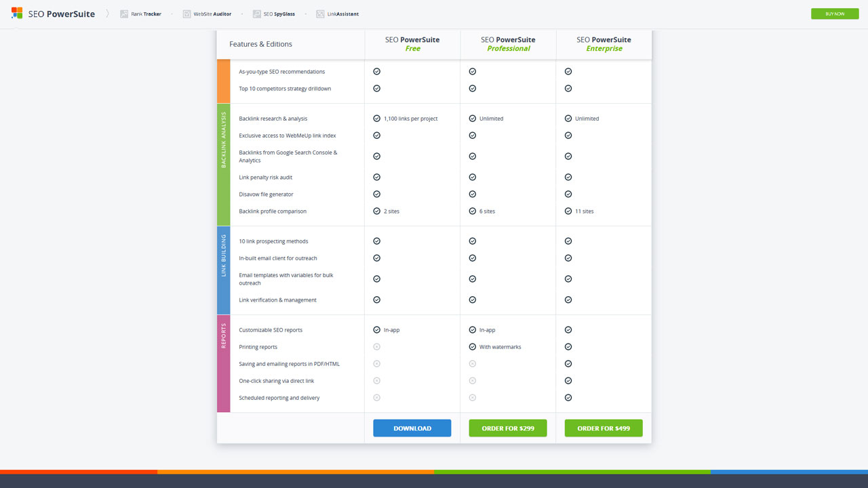This screenshot has height=488, width=868.
Task: Click the blue LINK BUILDING section tab
Action: (x=224, y=270)
